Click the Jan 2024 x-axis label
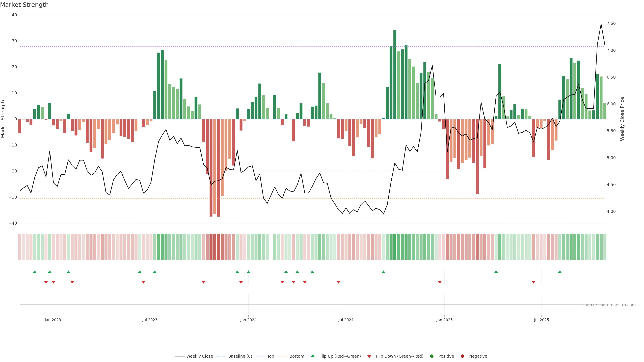644x362 pixels. click(x=248, y=320)
